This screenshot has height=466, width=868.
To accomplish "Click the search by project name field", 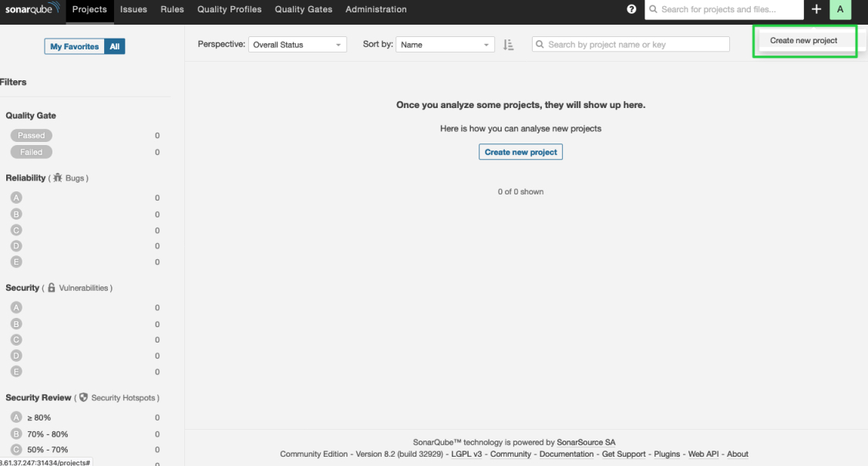I will (x=630, y=44).
